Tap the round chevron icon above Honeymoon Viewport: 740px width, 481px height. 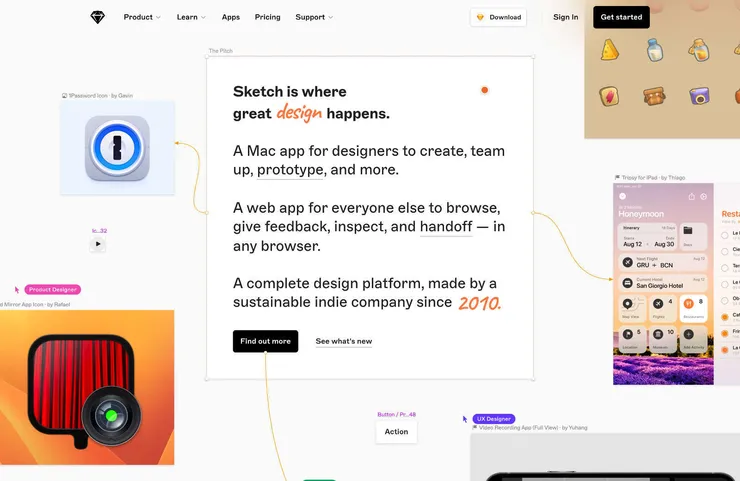click(x=622, y=196)
